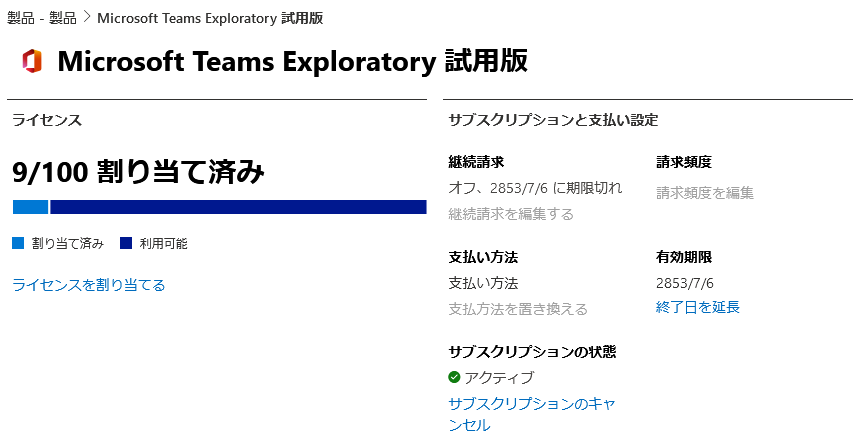Click ライセンスを割り当てる link
Image resolution: width=853 pixels, height=445 pixels.
[x=89, y=285]
